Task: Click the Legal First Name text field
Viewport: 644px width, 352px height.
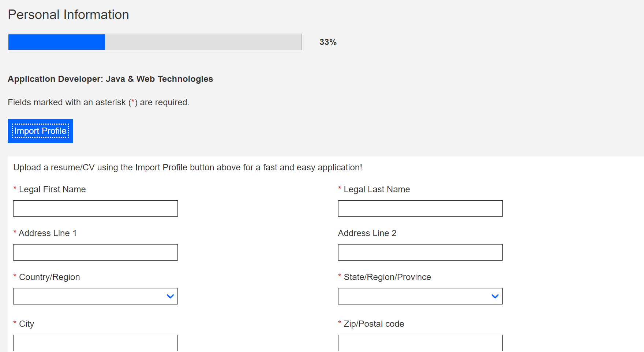Action: click(95, 208)
